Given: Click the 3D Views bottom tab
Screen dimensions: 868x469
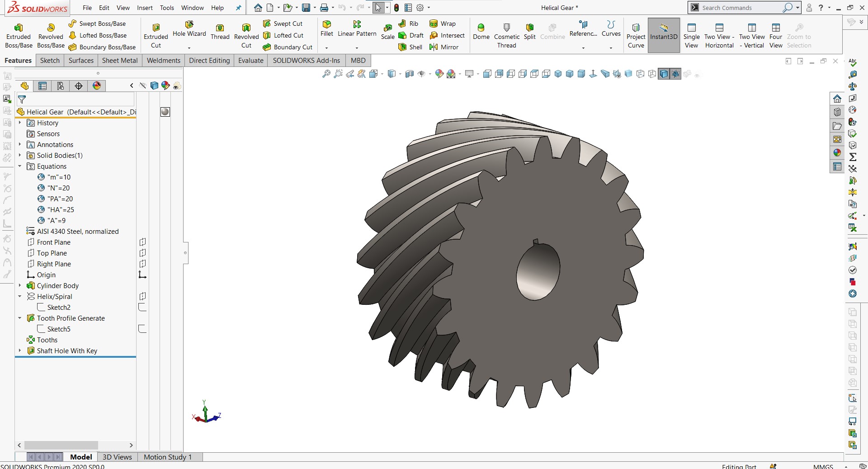Looking at the screenshot, I should tap(117, 457).
